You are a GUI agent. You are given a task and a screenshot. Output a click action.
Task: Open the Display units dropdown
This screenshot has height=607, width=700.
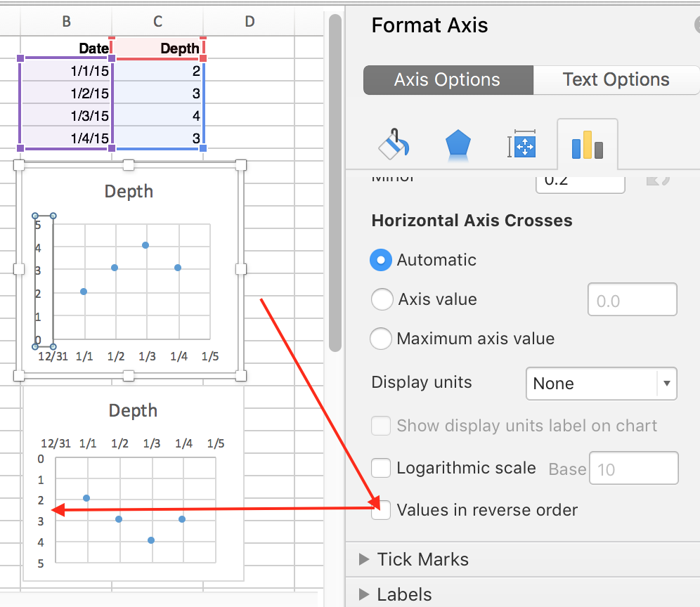[x=602, y=384]
